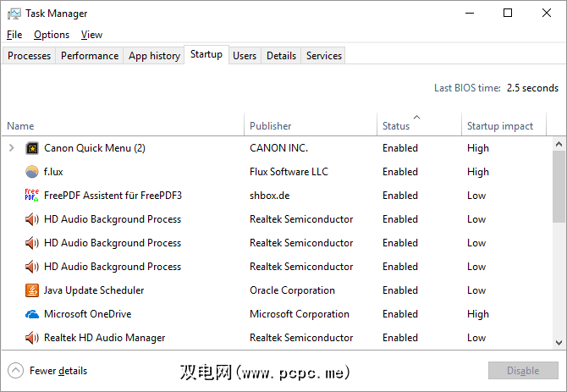Click the Task Manager title bar icon

pyautogui.click(x=14, y=14)
